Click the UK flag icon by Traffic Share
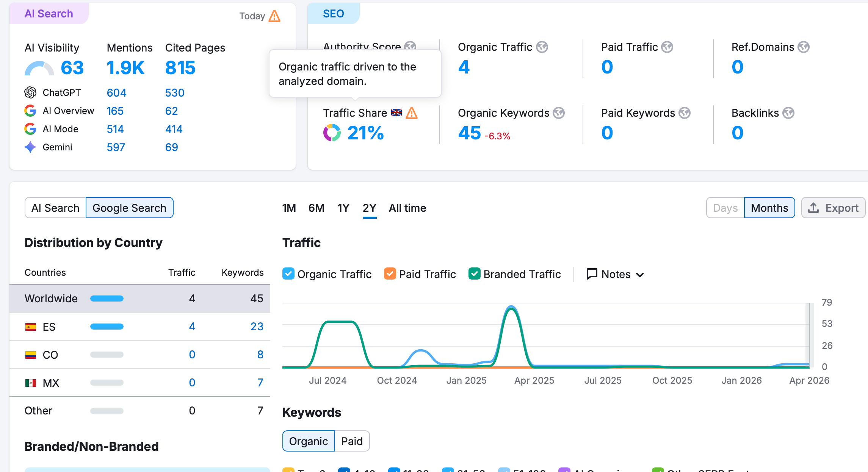The image size is (868, 472). click(396, 113)
